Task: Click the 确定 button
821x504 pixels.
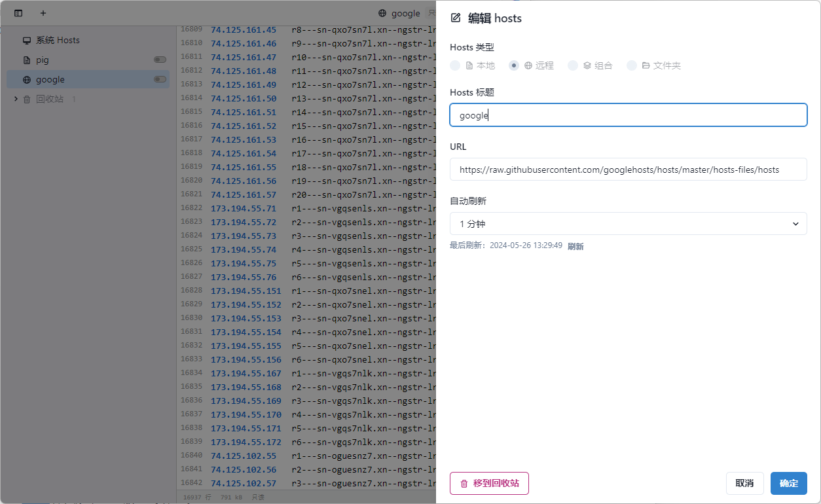Action: [x=788, y=483]
